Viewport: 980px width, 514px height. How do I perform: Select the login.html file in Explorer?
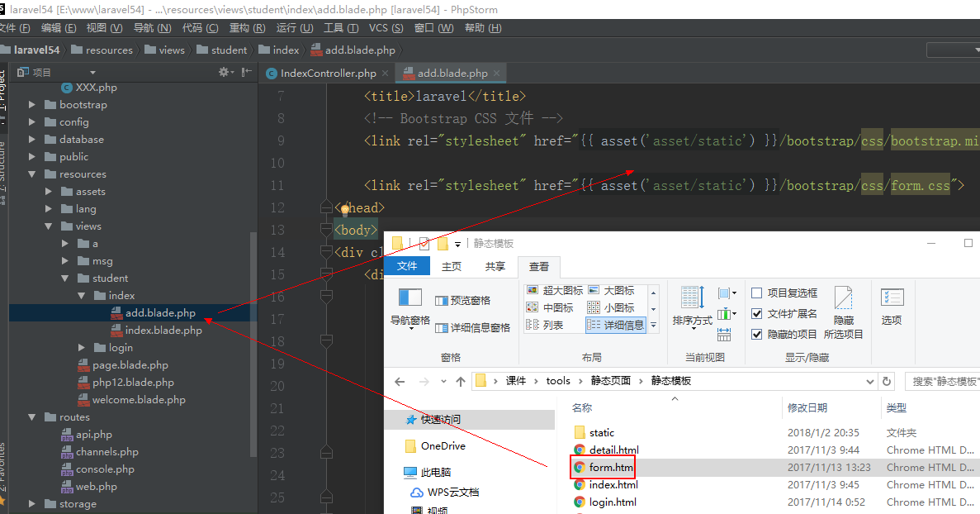point(613,502)
